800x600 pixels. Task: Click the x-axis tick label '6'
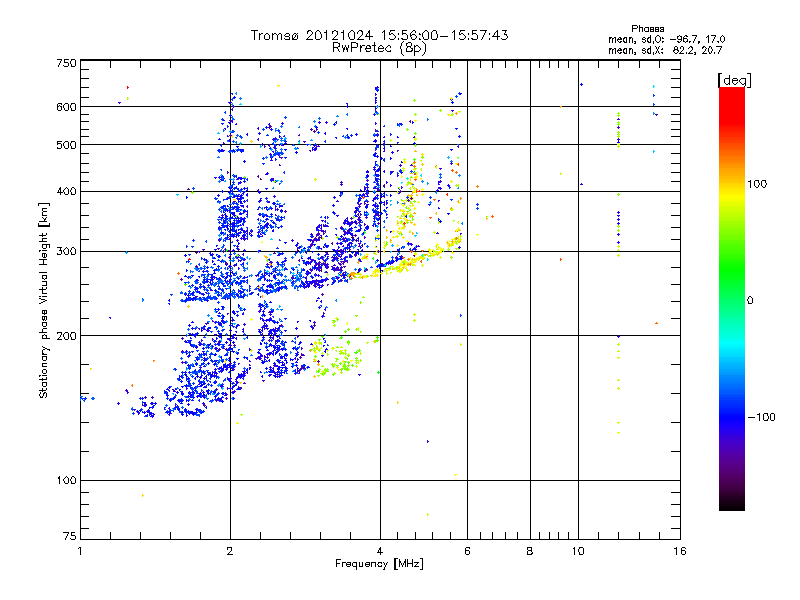[x=467, y=551]
